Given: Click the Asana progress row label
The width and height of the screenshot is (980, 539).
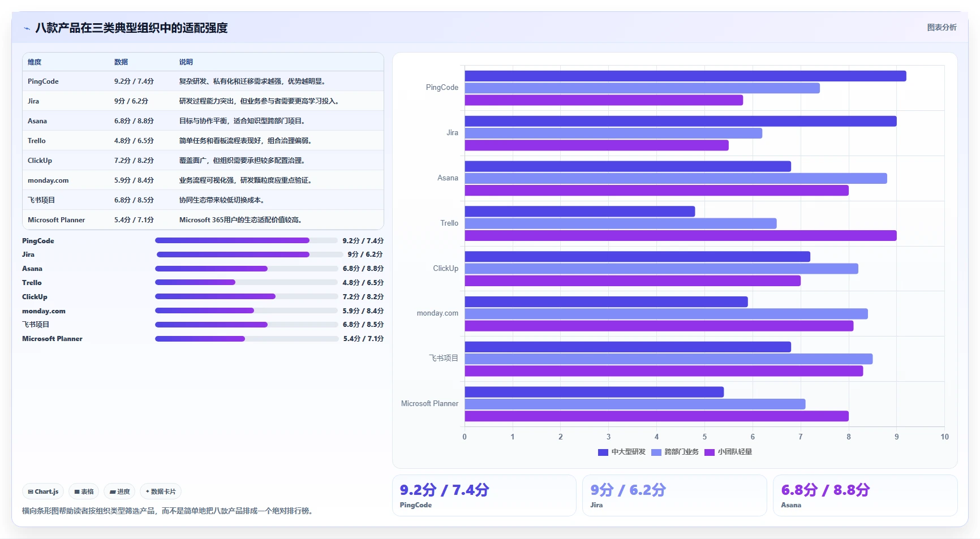Looking at the screenshot, I should (x=32, y=269).
